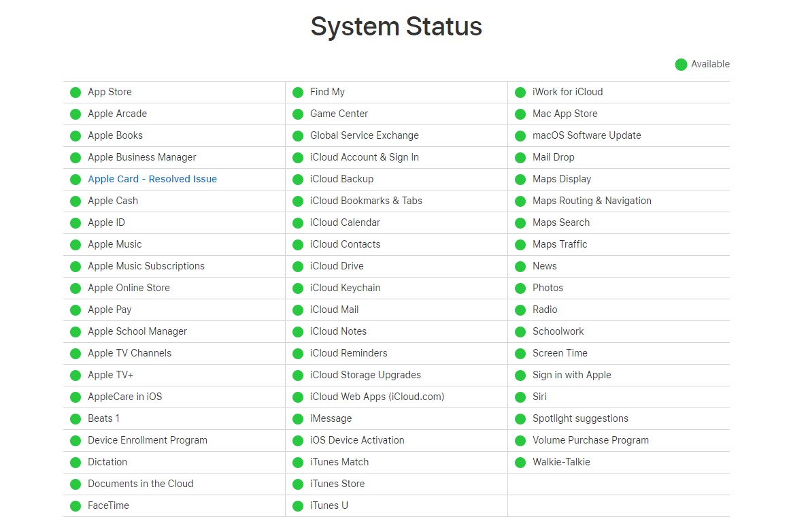Click the System Status page heading
806x532 pixels.
point(397,27)
